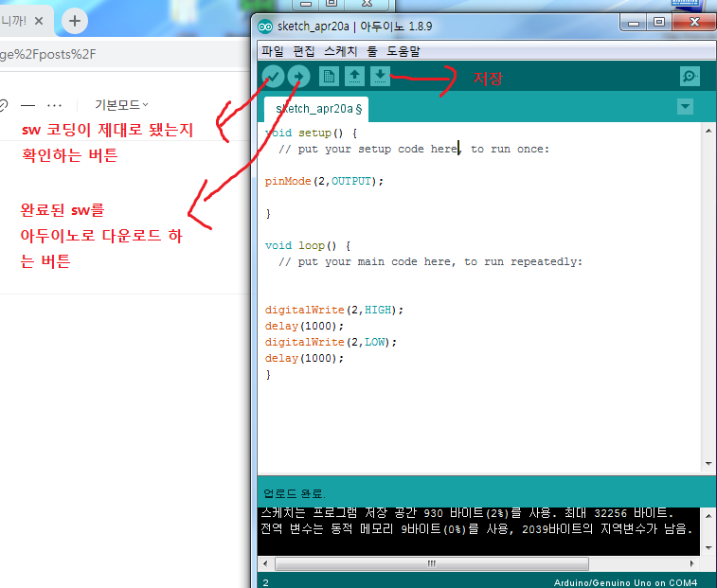Close the Arduino window
Screen dimensions: 717x588
[x=694, y=22]
